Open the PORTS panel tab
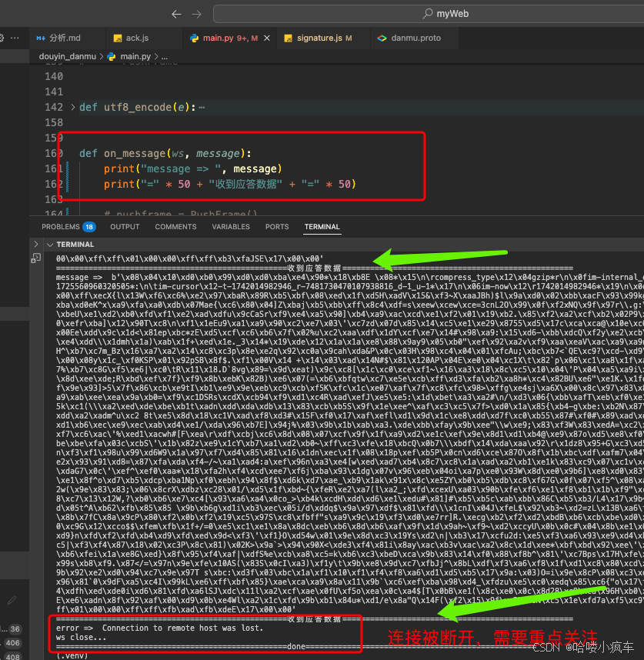The height and width of the screenshot is (660, 644). tap(277, 227)
